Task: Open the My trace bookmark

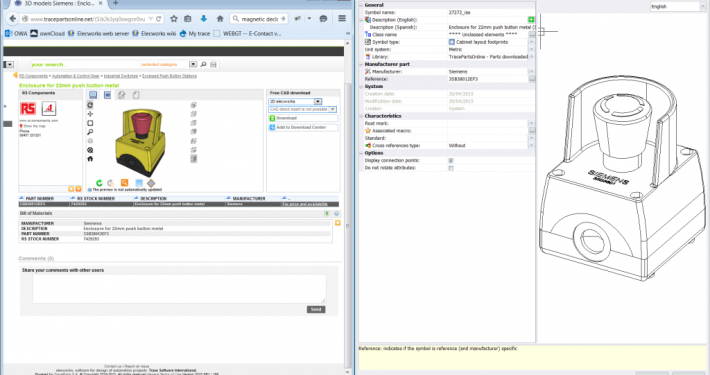Action: point(195,34)
